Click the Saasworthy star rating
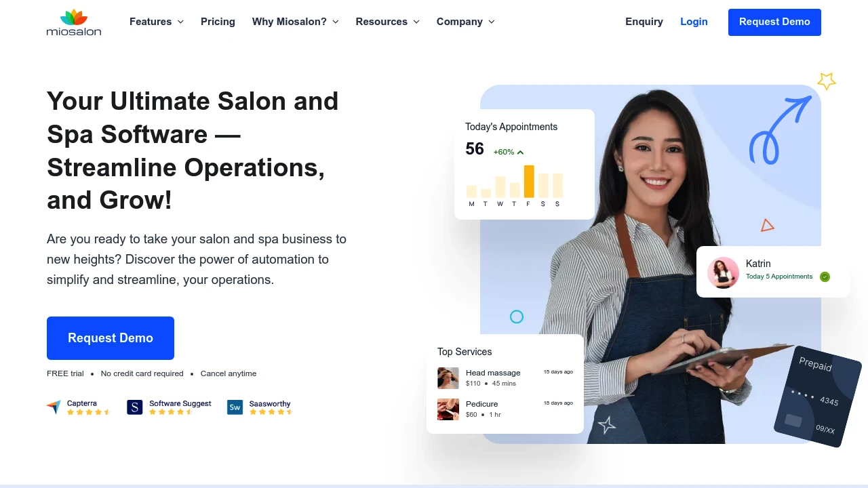 [x=271, y=412]
